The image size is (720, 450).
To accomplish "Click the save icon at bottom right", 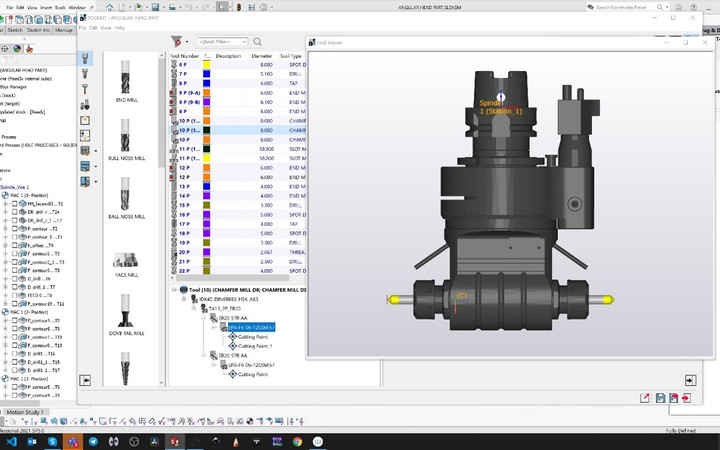I will click(x=661, y=398).
